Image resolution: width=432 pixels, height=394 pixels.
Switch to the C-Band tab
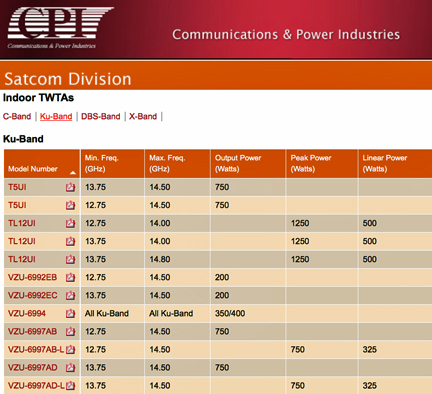click(17, 116)
